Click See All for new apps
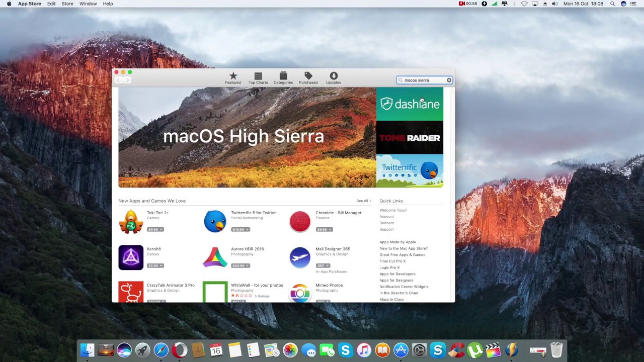Viewport: 644px width, 362px height. [363, 201]
